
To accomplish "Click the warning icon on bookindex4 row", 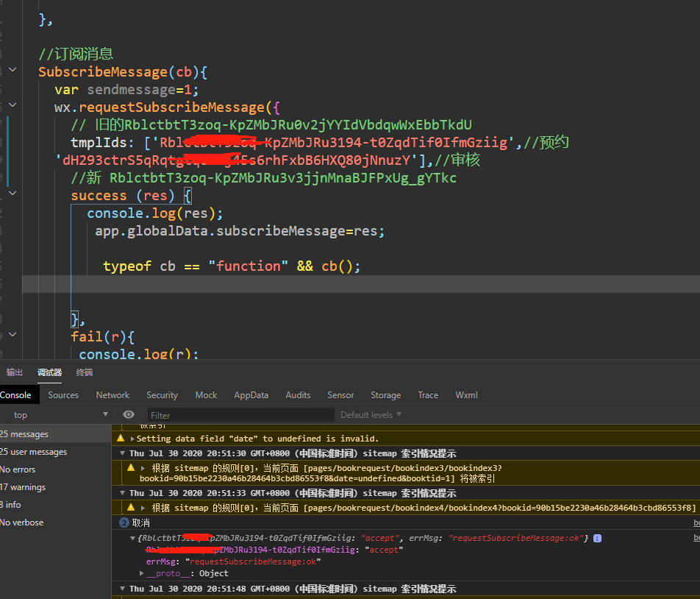I will [131, 508].
